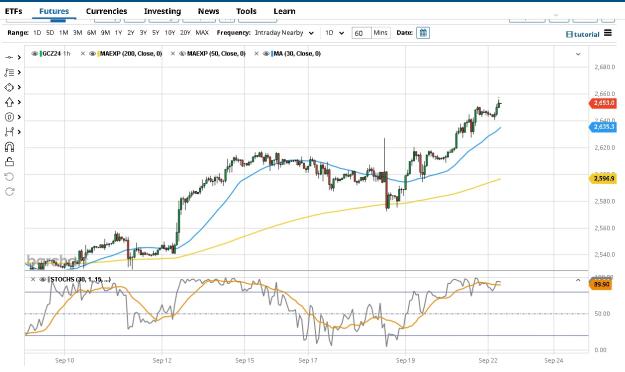Screen dimensions: 625x372
Task: Remove the MAEXP (50, Close, 0) study
Action: click(173, 53)
